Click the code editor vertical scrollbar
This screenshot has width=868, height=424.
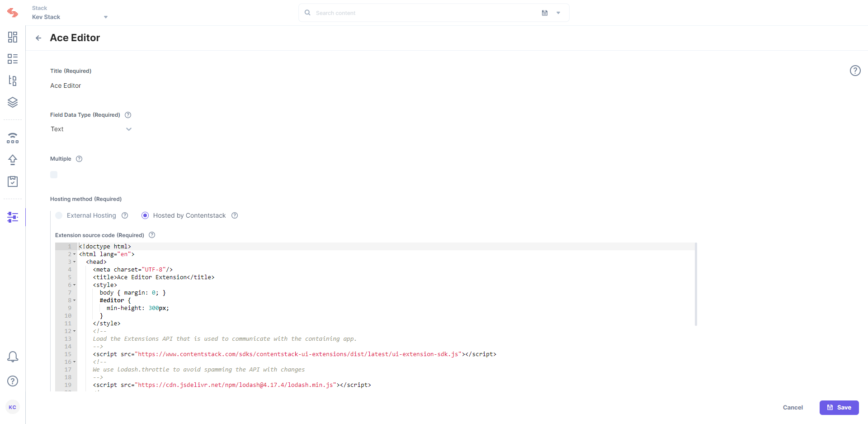[696, 284]
